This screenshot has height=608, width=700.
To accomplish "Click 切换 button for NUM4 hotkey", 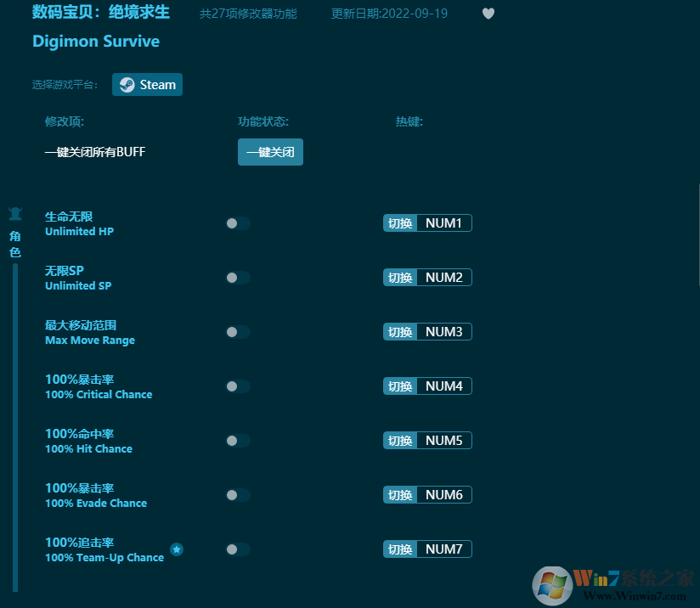I will [400, 386].
